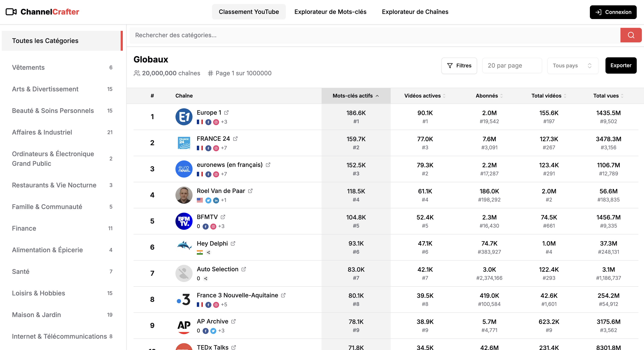
Task: Click FRANCE 24 Facebook icon
Action: tap(208, 148)
